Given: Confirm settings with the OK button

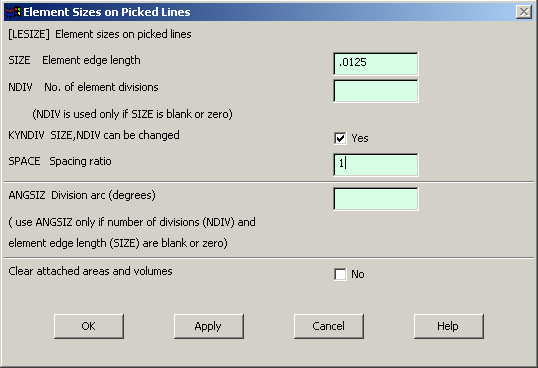Looking at the screenshot, I should click(x=89, y=326).
